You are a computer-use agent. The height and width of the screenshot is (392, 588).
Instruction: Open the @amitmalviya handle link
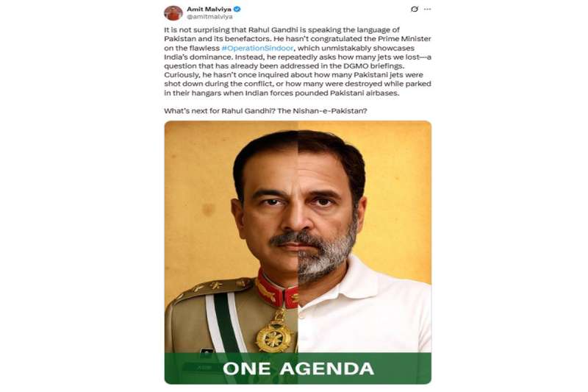click(x=209, y=17)
